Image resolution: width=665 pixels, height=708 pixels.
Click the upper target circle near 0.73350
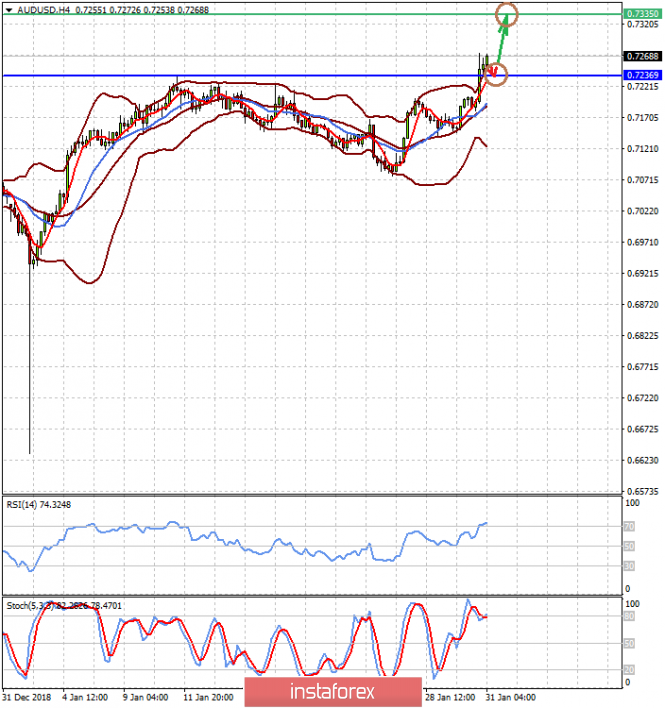[507, 13]
